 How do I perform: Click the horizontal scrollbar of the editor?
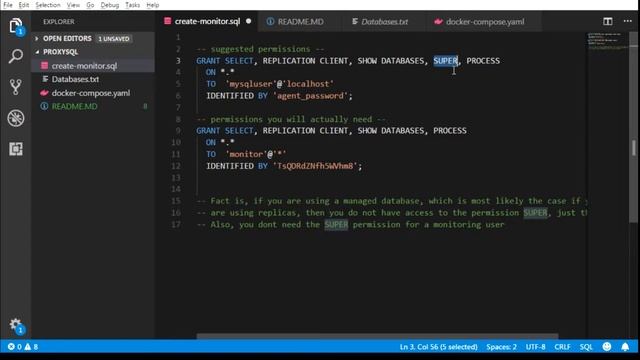378,336
